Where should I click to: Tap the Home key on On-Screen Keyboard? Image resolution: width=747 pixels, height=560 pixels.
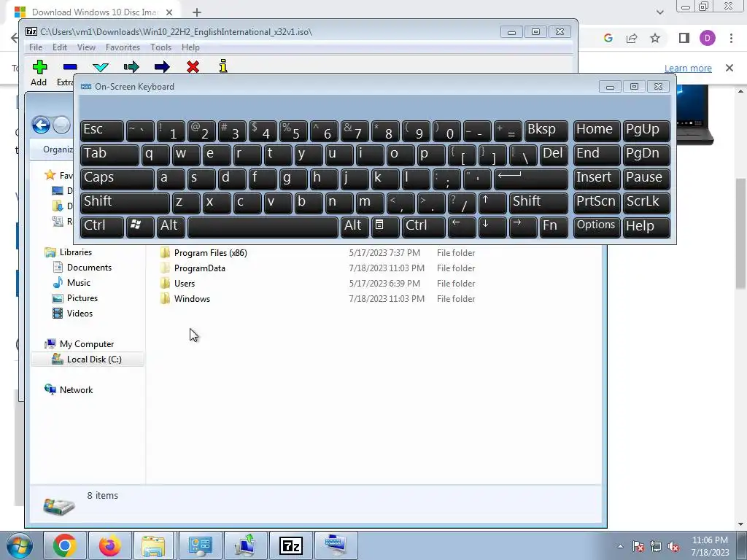point(597,131)
